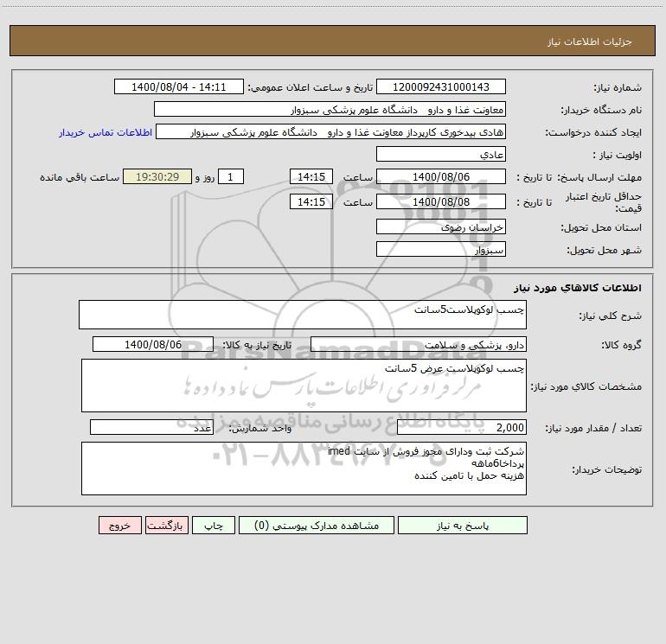The width and height of the screenshot is (666, 644).
Task: Click buyer organization name field
Action: [330, 109]
